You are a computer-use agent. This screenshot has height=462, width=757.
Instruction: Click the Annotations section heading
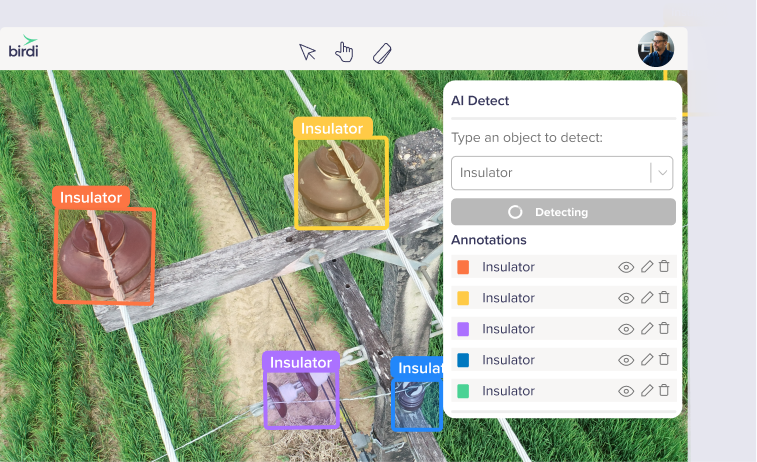pos(489,240)
